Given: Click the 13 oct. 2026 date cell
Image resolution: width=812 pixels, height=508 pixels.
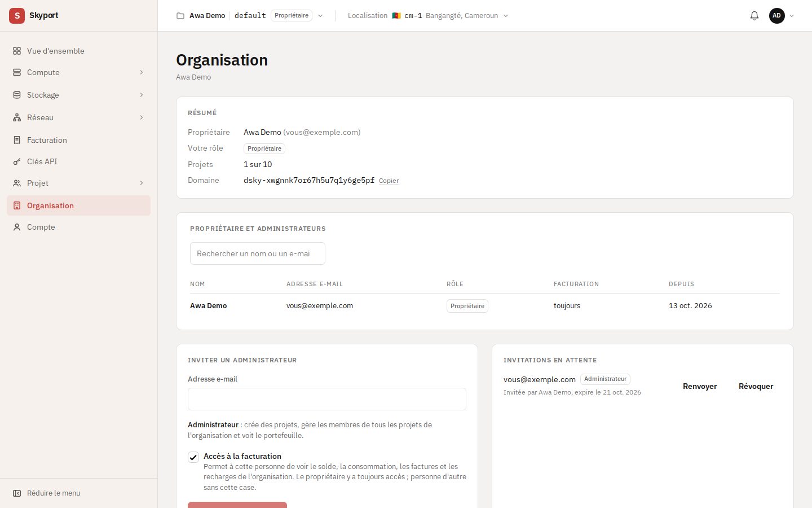Looking at the screenshot, I should click(690, 306).
